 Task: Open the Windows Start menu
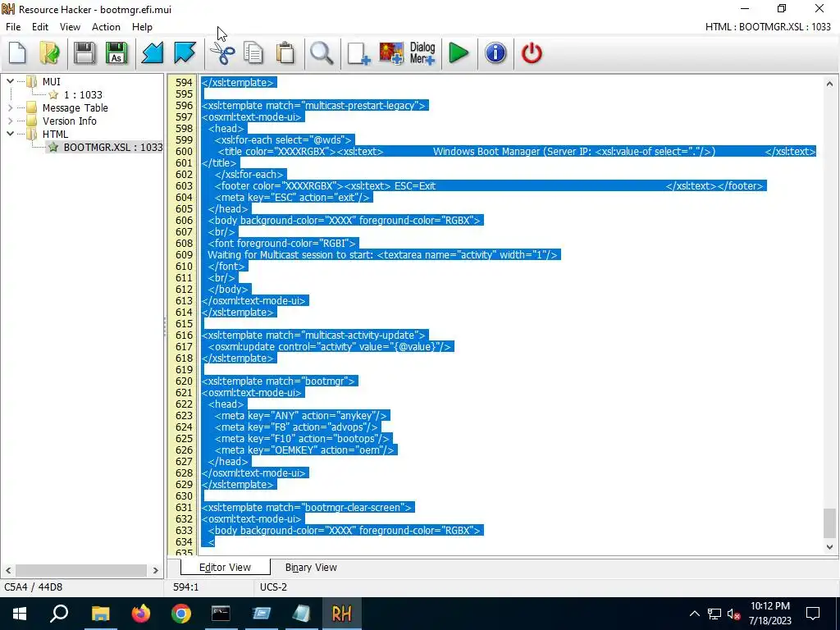(x=20, y=614)
